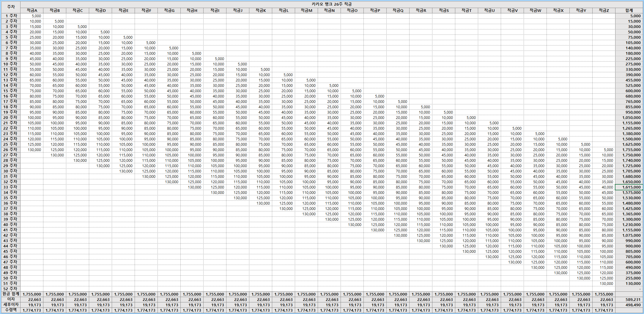The image size is (644, 314).
Task: Select 적금Z 세후이자 cell 19,173
Action: coord(604,305)
